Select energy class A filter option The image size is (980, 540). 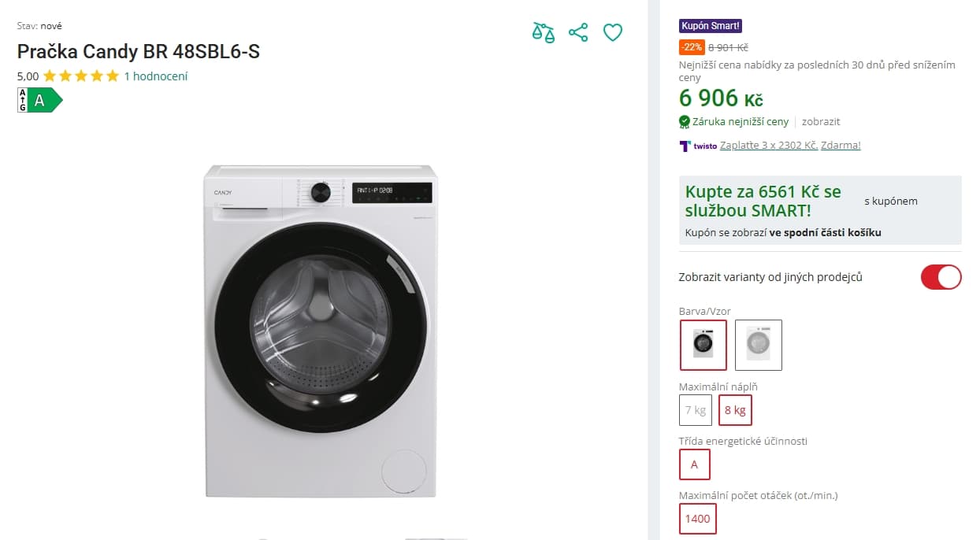694,464
